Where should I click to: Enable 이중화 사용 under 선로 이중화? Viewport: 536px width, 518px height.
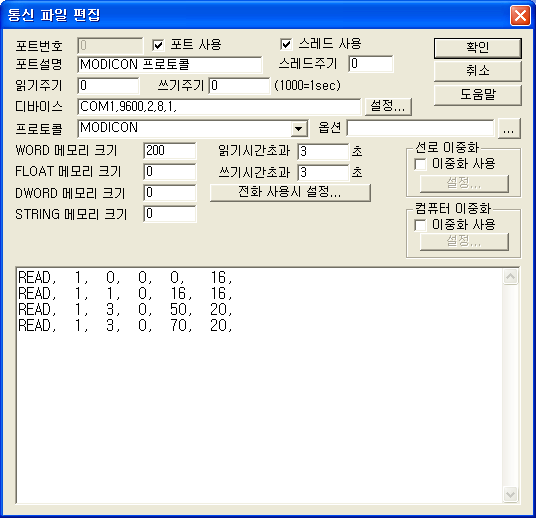pyautogui.click(x=420, y=164)
